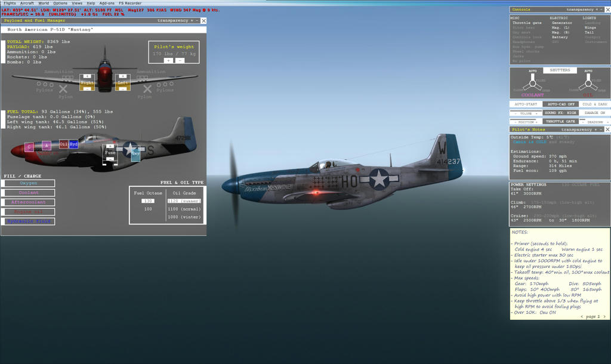Increase Pilot's Notes transparency with plus
611x364 pixels.
596,129
